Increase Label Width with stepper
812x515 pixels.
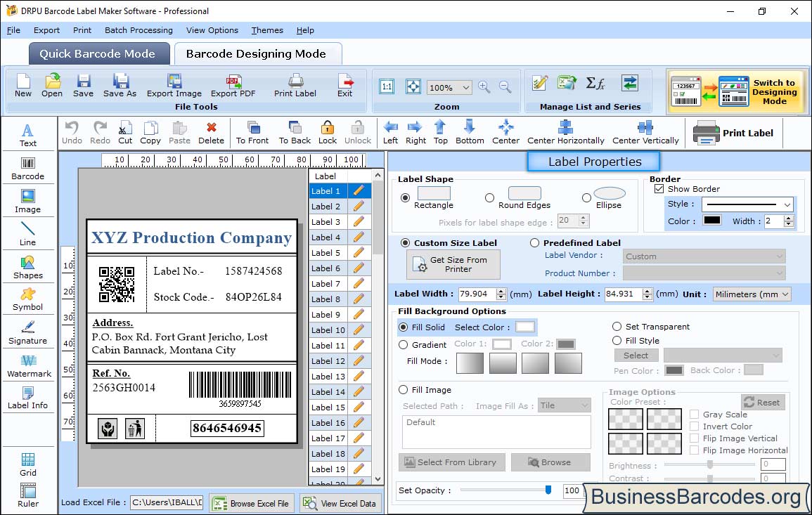coord(501,291)
